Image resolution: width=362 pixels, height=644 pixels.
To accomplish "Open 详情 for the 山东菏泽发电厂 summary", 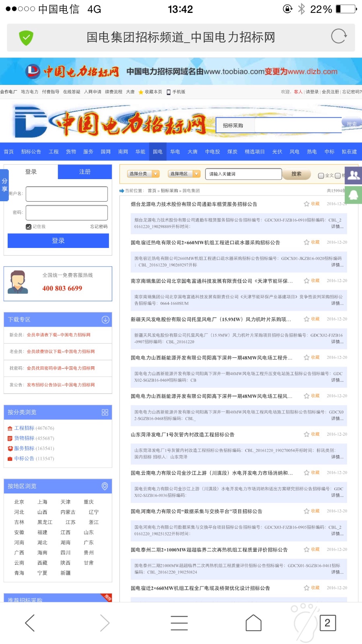I will pos(337,457).
